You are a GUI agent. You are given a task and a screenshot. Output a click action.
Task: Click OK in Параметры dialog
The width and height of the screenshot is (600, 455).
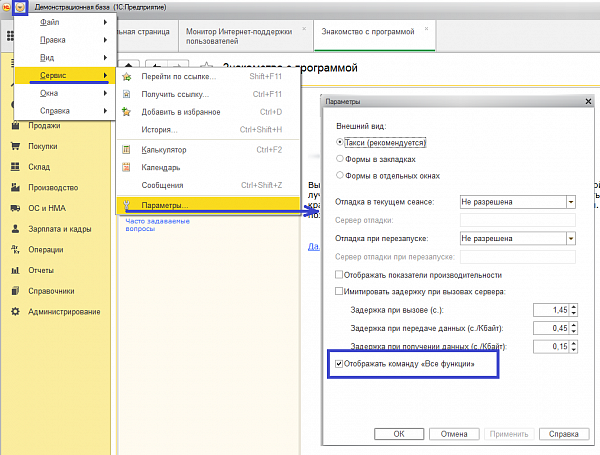coord(399,434)
